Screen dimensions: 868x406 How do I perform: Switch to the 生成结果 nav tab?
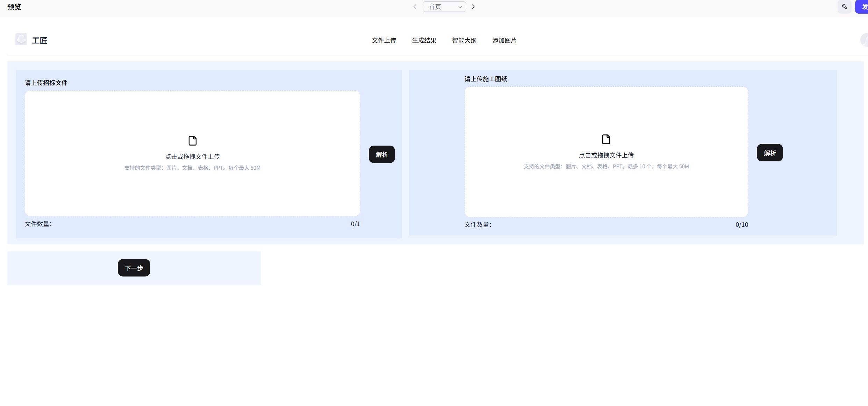tap(424, 41)
